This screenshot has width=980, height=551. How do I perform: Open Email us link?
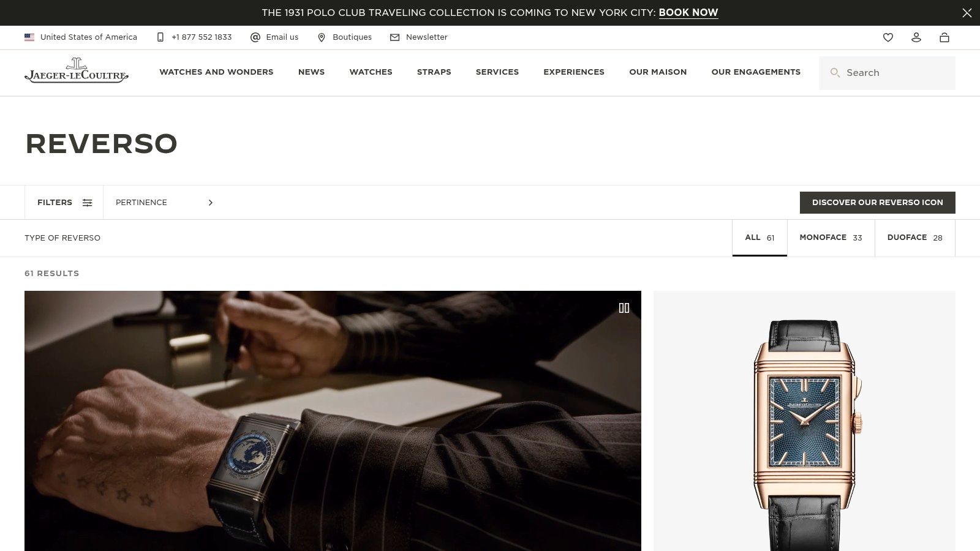tap(282, 37)
